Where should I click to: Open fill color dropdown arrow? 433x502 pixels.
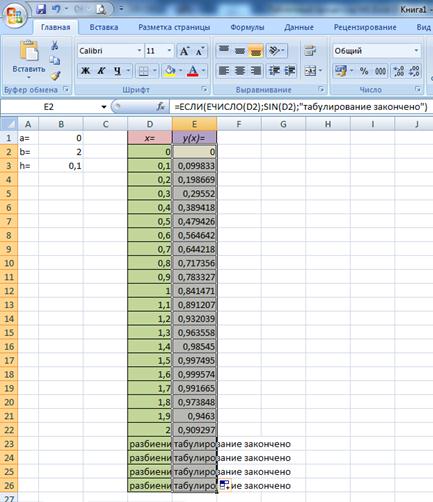tap(180, 71)
